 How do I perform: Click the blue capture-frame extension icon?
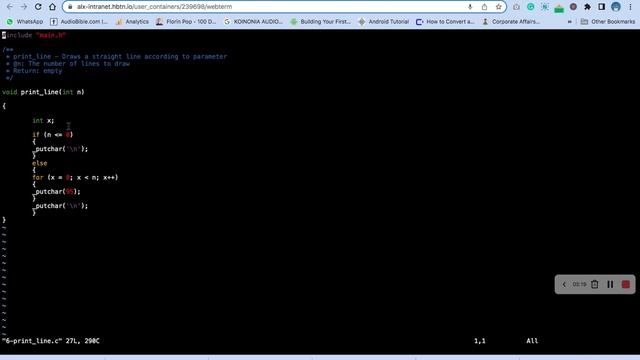(545, 7)
